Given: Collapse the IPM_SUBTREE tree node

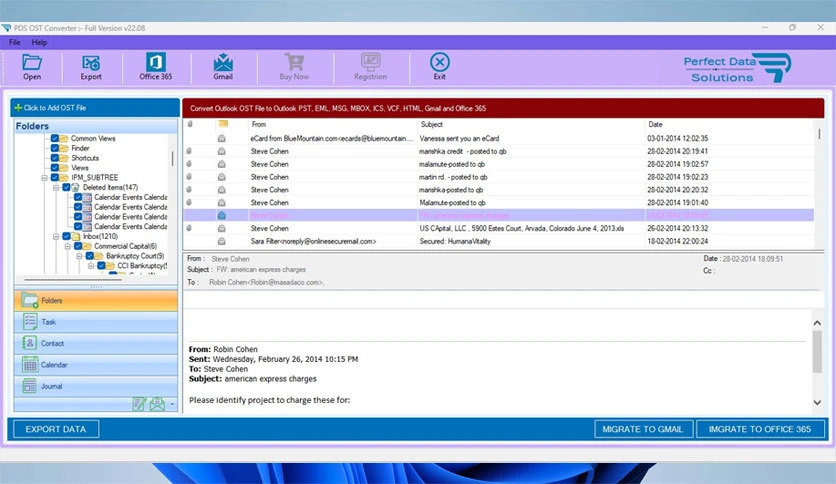Looking at the screenshot, I should coord(44,178).
